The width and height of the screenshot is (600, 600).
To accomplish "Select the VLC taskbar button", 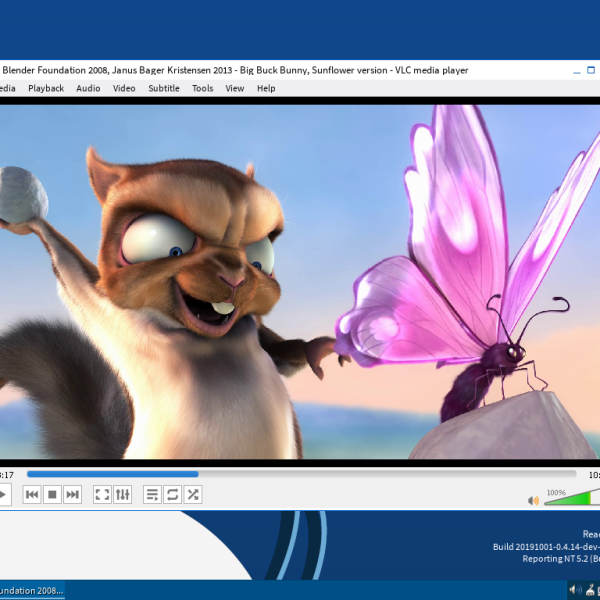I will click(x=32, y=590).
